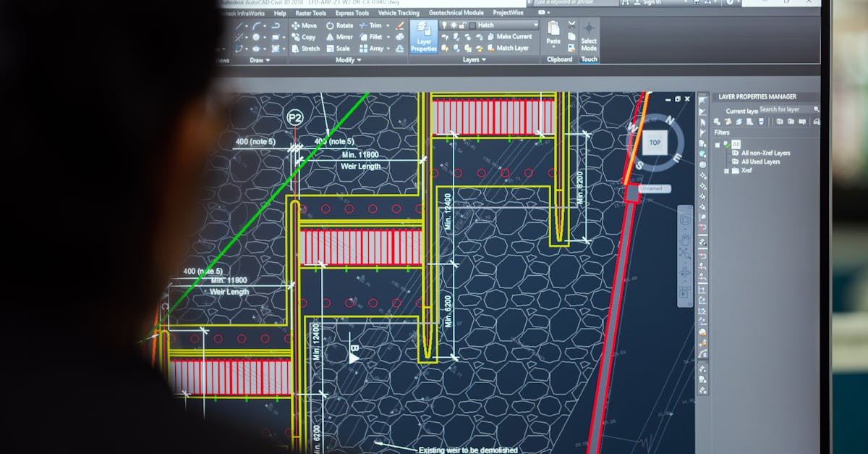Click TOP on the ViewCube
The width and height of the screenshot is (868, 454).
pos(655,143)
